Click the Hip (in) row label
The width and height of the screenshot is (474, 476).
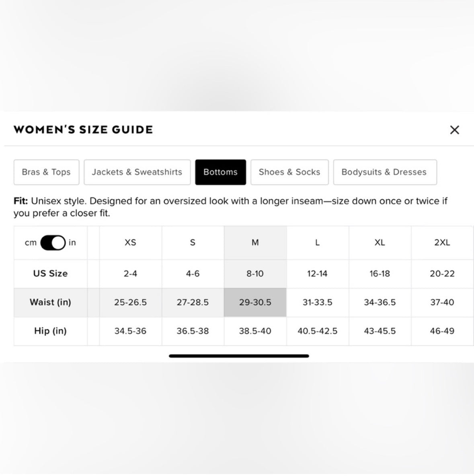tap(50, 331)
